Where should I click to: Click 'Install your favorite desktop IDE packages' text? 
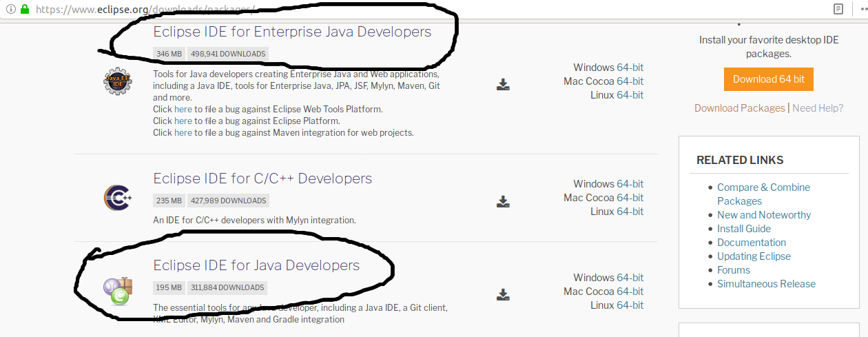(x=769, y=46)
